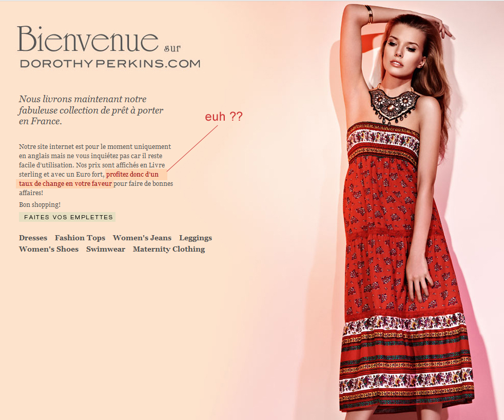Browse the Swimwear link

click(x=106, y=249)
